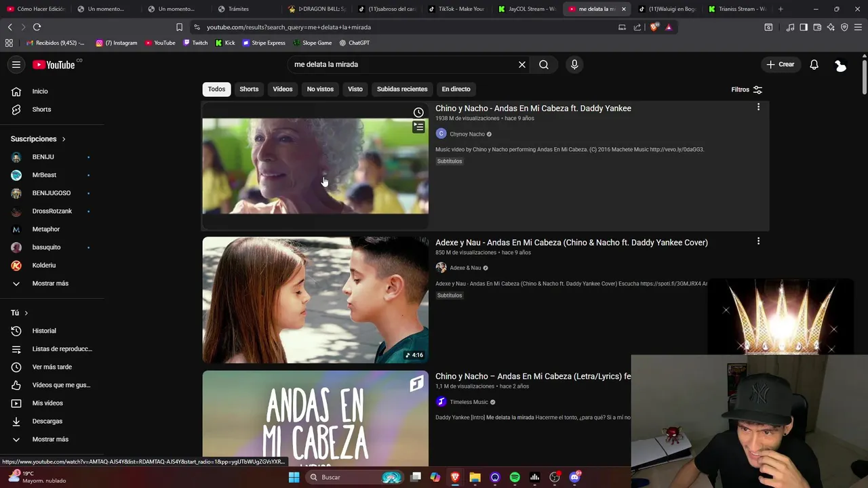The width and height of the screenshot is (868, 488).
Task: Share page with the address bar share icon
Action: [x=637, y=27]
